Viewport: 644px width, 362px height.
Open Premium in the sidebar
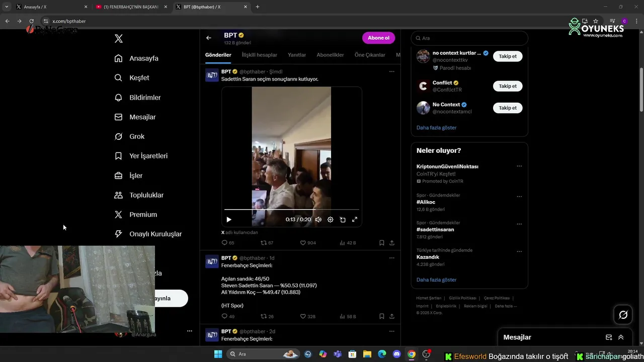135,215
